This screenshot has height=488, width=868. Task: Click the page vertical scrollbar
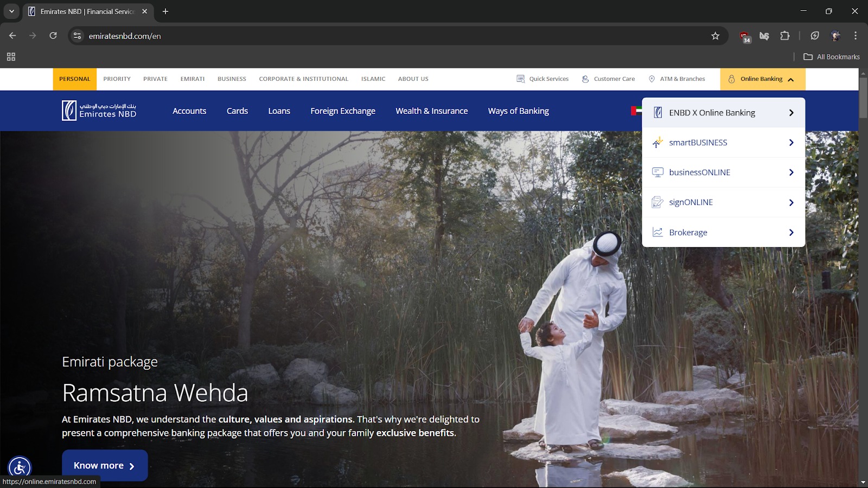click(x=863, y=98)
